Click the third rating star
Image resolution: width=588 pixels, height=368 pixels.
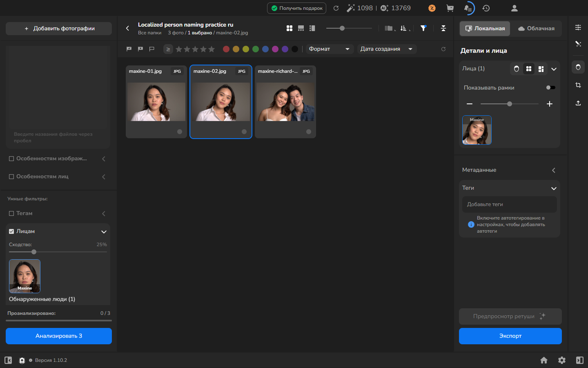[195, 49]
